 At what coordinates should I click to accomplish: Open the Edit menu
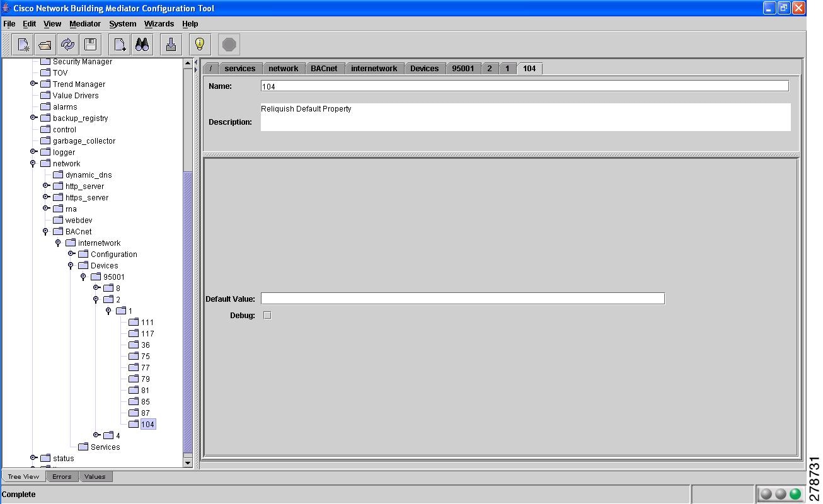(x=30, y=24)
